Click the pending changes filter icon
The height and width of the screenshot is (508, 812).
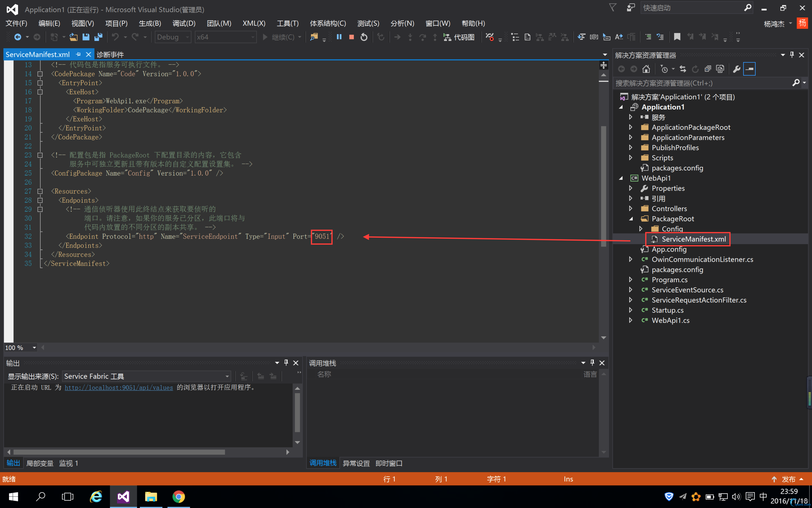pos(664,69)
